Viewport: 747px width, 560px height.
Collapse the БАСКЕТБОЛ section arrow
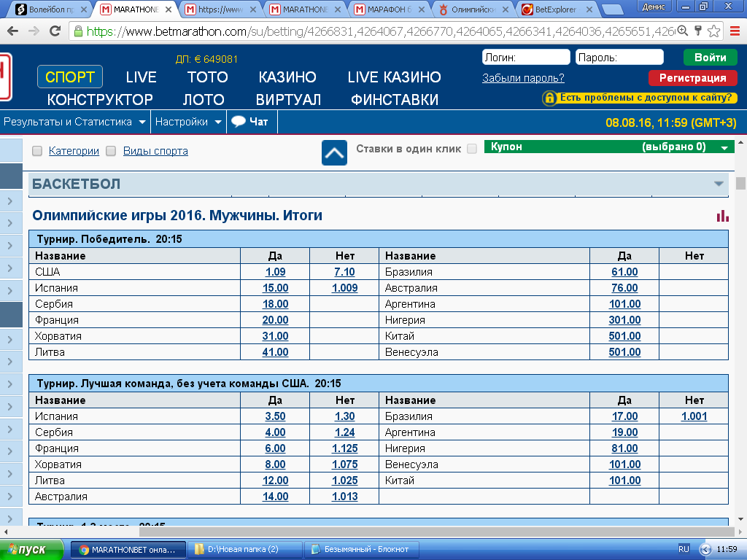719,184
